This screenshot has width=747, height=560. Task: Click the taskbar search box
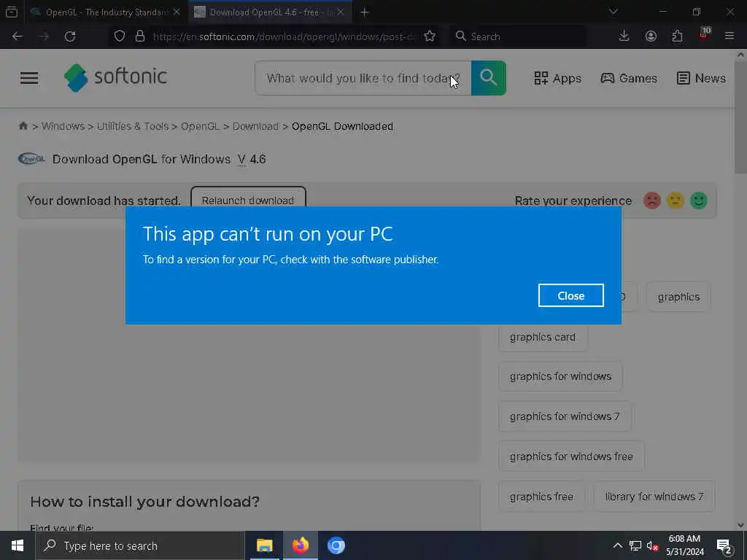click(x=140, y=545)
